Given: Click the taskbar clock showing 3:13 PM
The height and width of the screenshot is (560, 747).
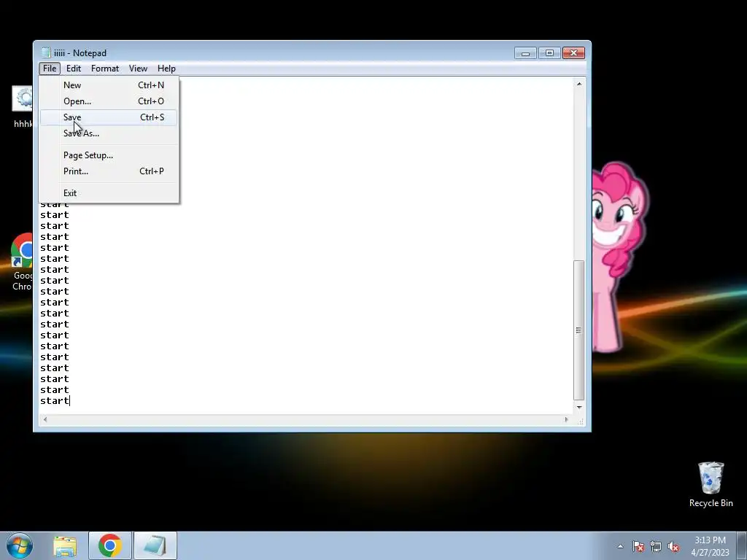Looking at the screenshot, I should click(710, 546).
